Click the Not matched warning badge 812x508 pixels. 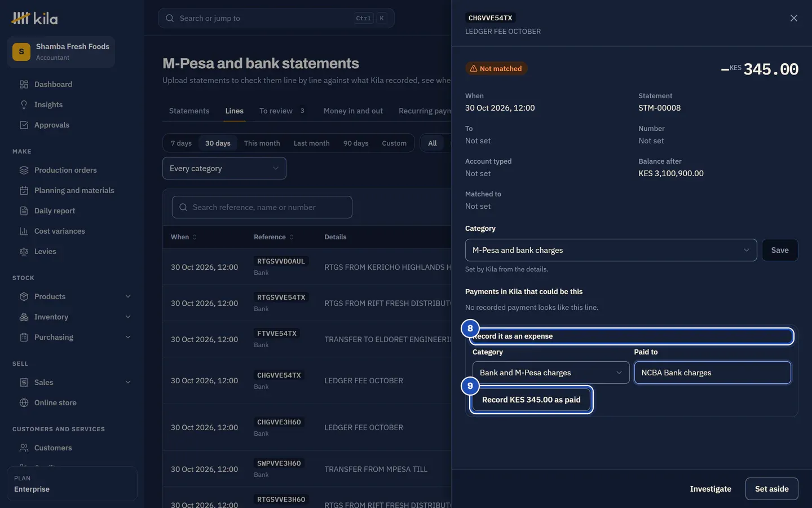496,69
